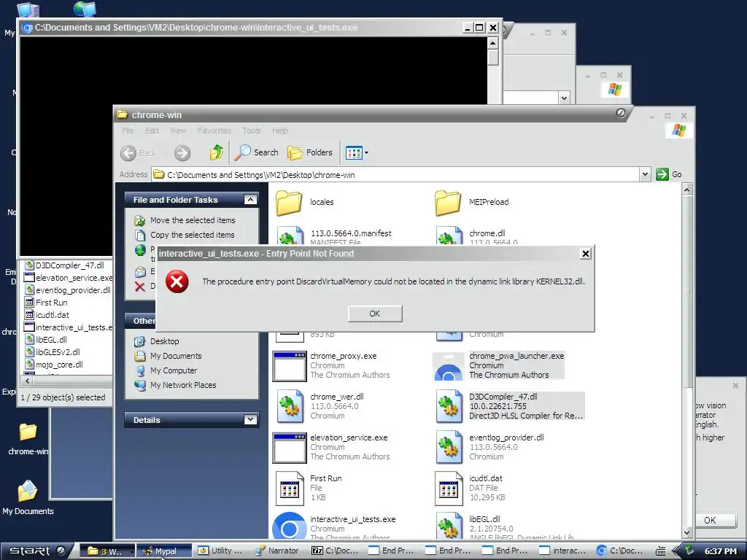Select the icudtl.dat file icon
The height and width of the screenshot is (560, 747).
pyautogui.click(x=449, y=488)
